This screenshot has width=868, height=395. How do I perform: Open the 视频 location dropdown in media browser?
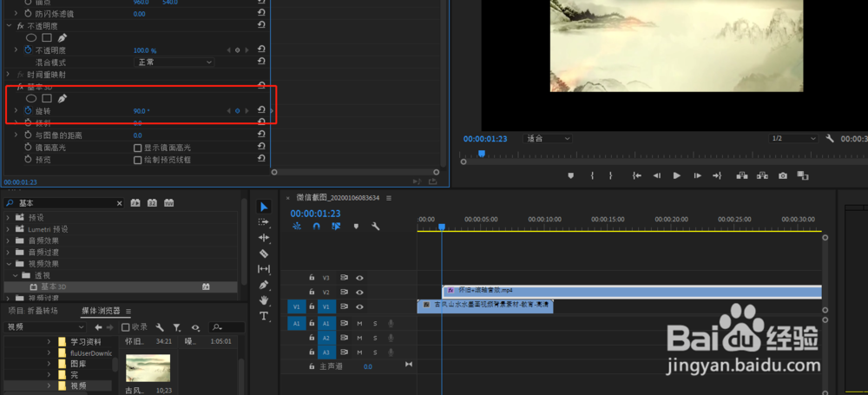point(45,327)
